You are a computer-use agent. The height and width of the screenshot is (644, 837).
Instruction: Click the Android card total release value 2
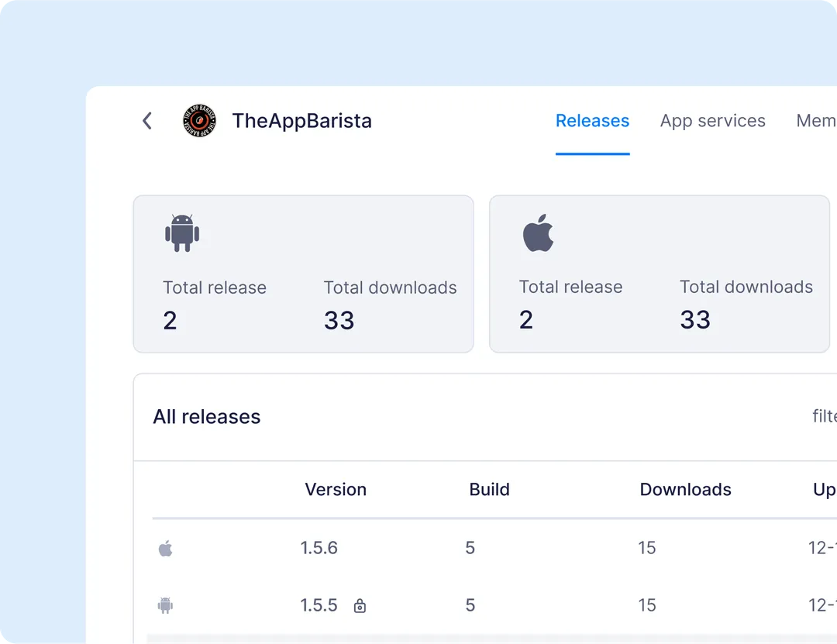tap(170, 320)
